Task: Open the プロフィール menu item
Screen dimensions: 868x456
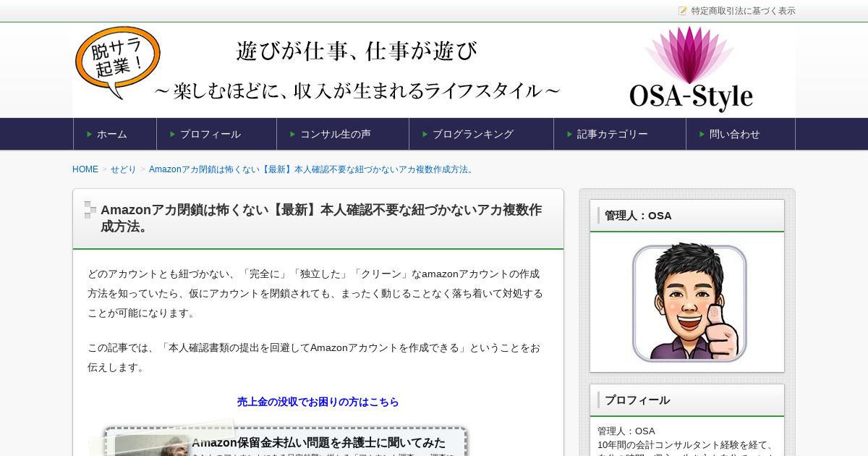Action: [x=217, y=134]
